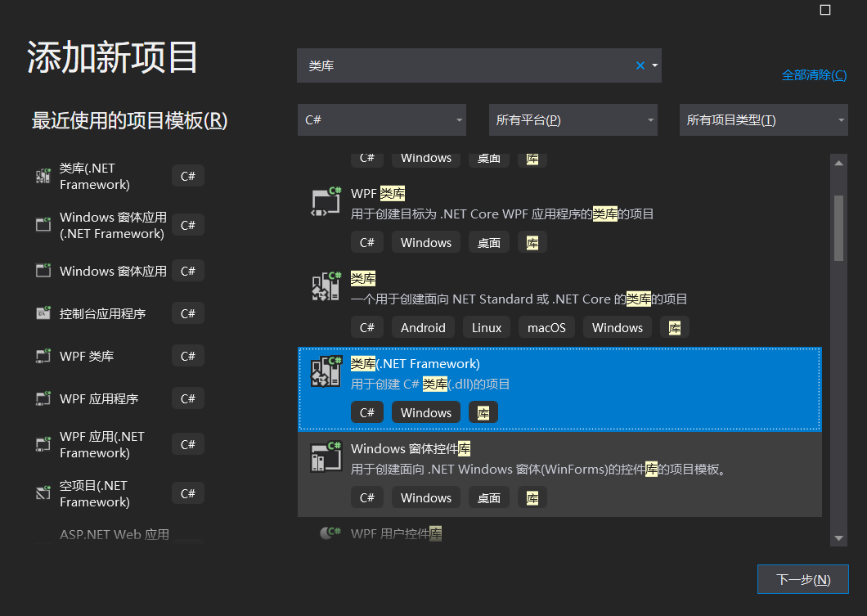Click C# tag on selected 类库(.NET Framework)
Viewport: 867px width, 616px height.
(367, 412)
